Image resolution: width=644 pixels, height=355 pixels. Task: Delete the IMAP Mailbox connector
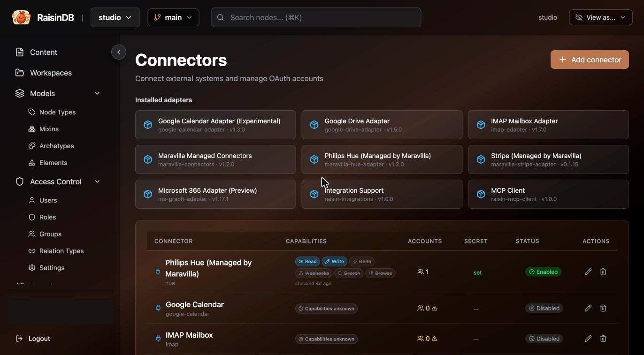coord(603,339)
